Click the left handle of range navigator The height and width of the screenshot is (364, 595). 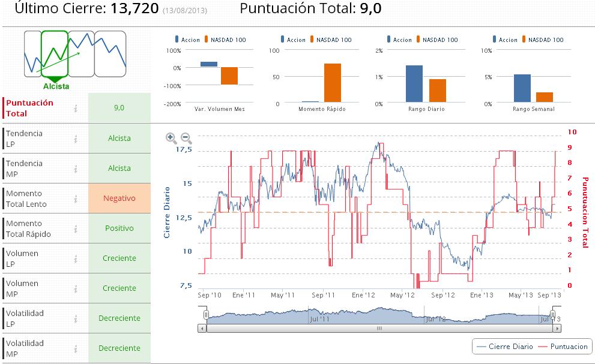point(206,315)
